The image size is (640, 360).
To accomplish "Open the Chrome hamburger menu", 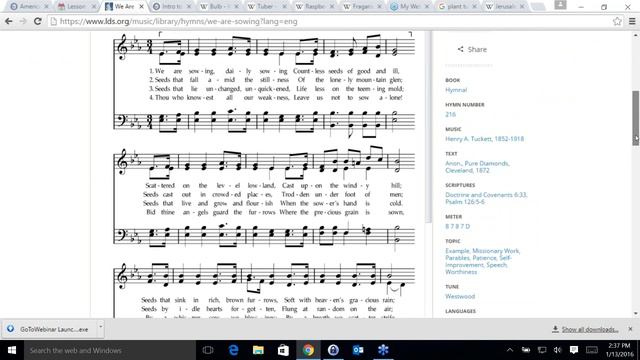I will click(x=632, y=21).
